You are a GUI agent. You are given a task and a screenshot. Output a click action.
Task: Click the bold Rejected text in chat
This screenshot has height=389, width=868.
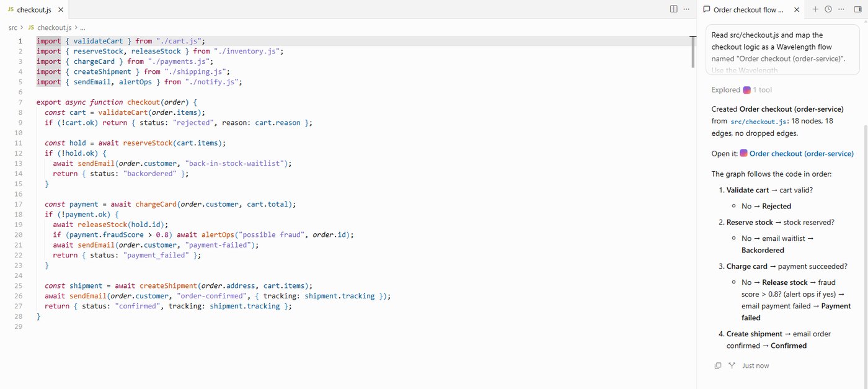point(777,206)
